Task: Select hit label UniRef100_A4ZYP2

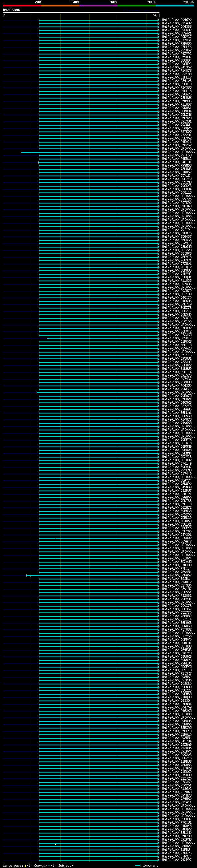Action: click(x=177, y=54)
